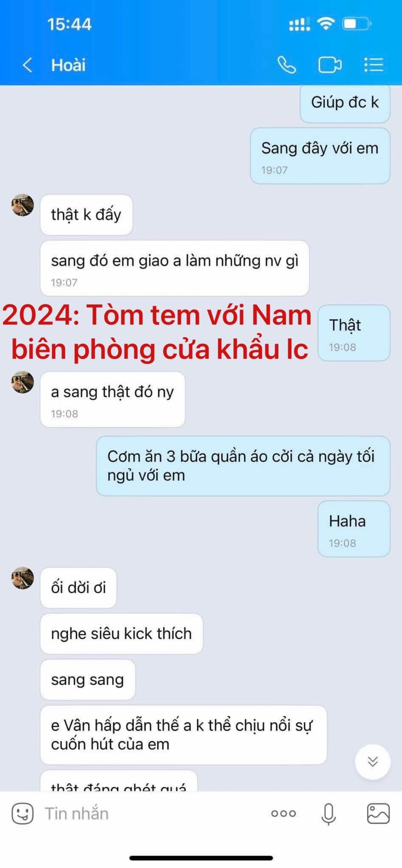Tap the 'Giúp đc k' message bubble
Screen dimensions: 402x868
click(345, 103)
